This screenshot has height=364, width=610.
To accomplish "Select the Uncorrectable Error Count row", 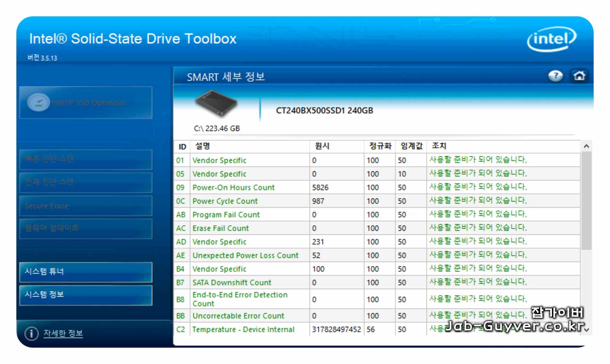I will click(377, 316).
